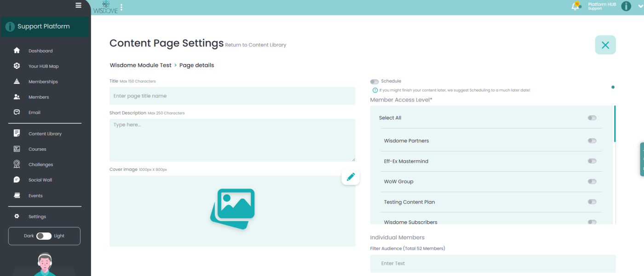Click Wisdome Module Test breadcrumb
This screenshot has height=276, width=644.
pyautogui.click(x=140, y=65)
